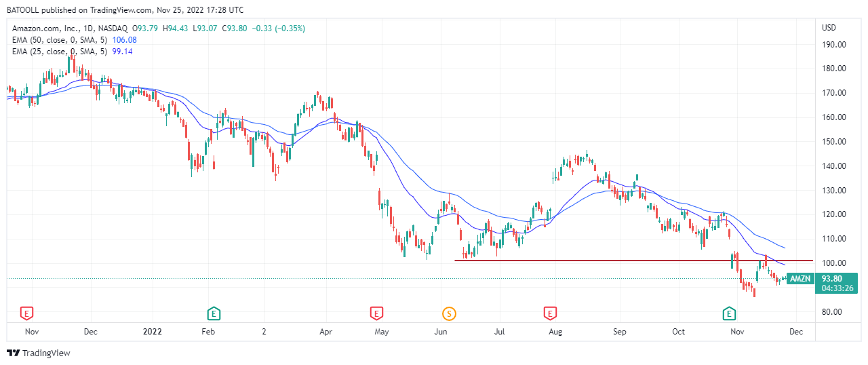Click the green earnings marker near November 2022
The width and height of the screenshot is (868, 365).
coord(729,313)
